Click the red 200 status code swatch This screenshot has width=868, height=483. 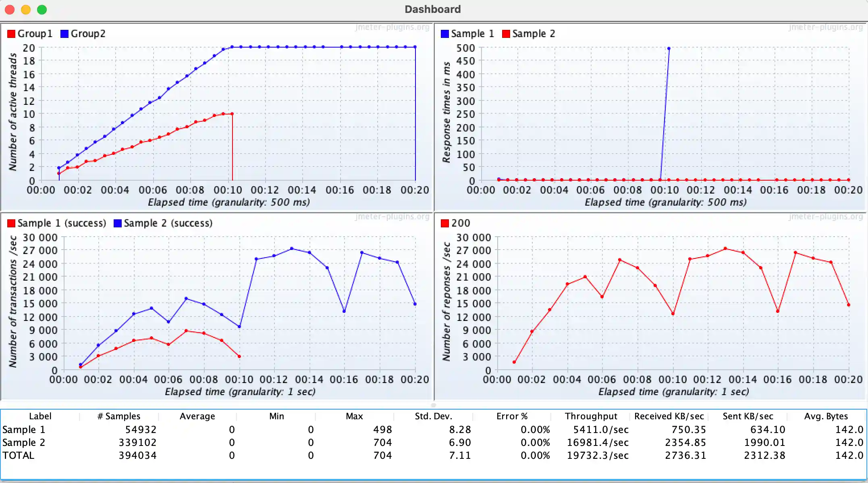444,223
